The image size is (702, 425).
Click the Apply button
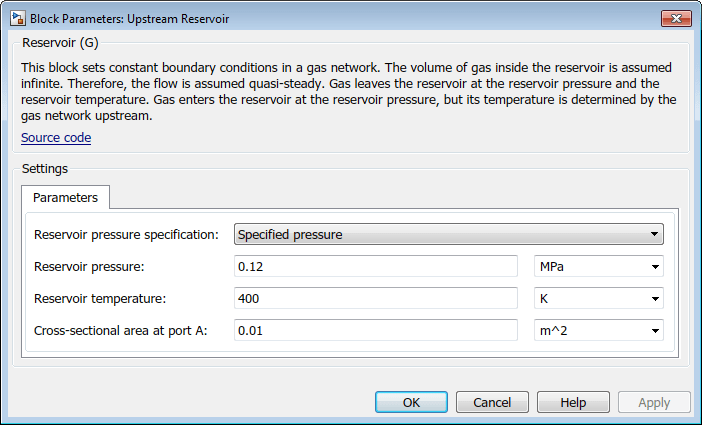pos(654,402)
